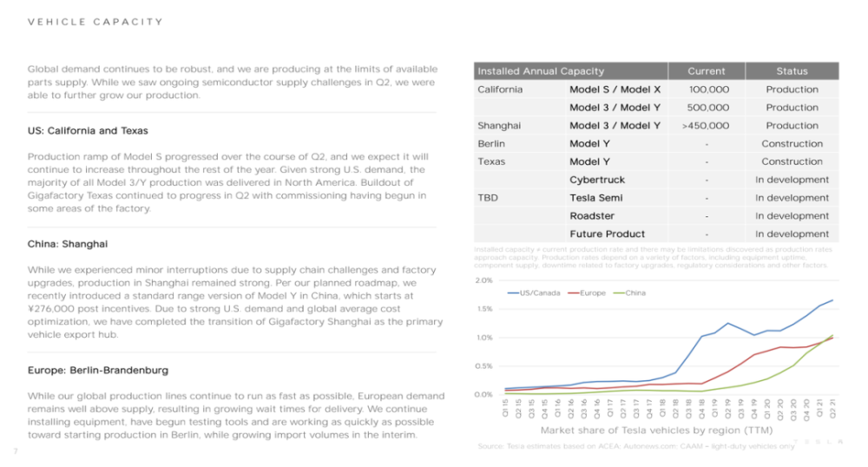The image size is (868, 467).
Task: Click the 'Installed Annual Capacity' table header
Action: coord(541,71)
